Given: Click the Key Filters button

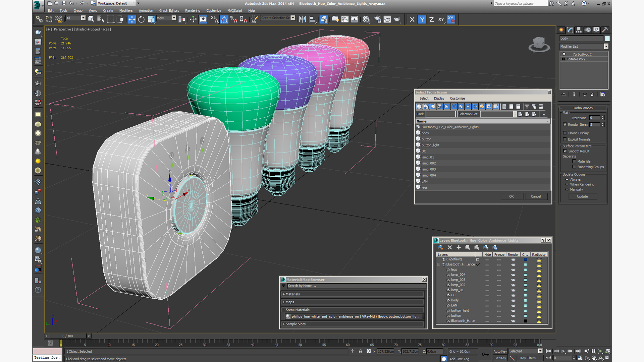Looking at the screenshot, I should coord(530,358).
